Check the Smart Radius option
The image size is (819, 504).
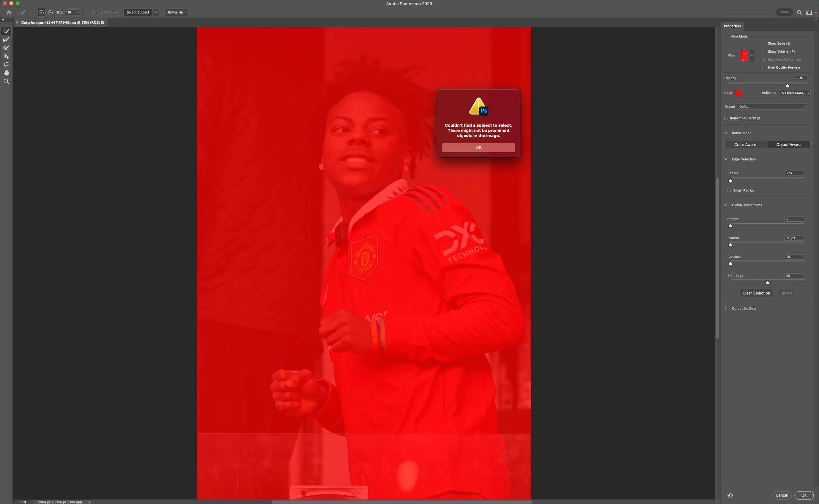point(729,190)
